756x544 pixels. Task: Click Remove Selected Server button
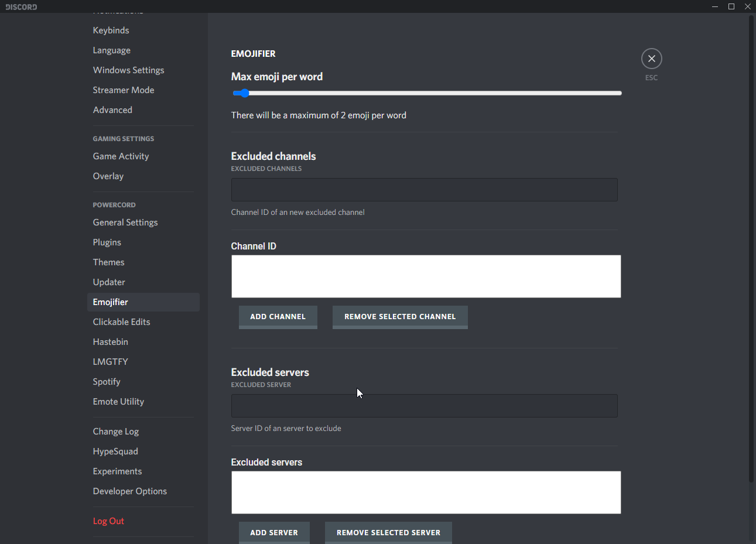pos(388,532)
